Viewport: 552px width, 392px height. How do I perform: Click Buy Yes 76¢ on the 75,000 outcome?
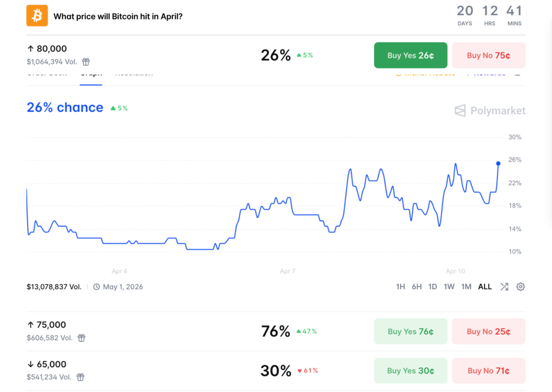click(x=410, y=331)
